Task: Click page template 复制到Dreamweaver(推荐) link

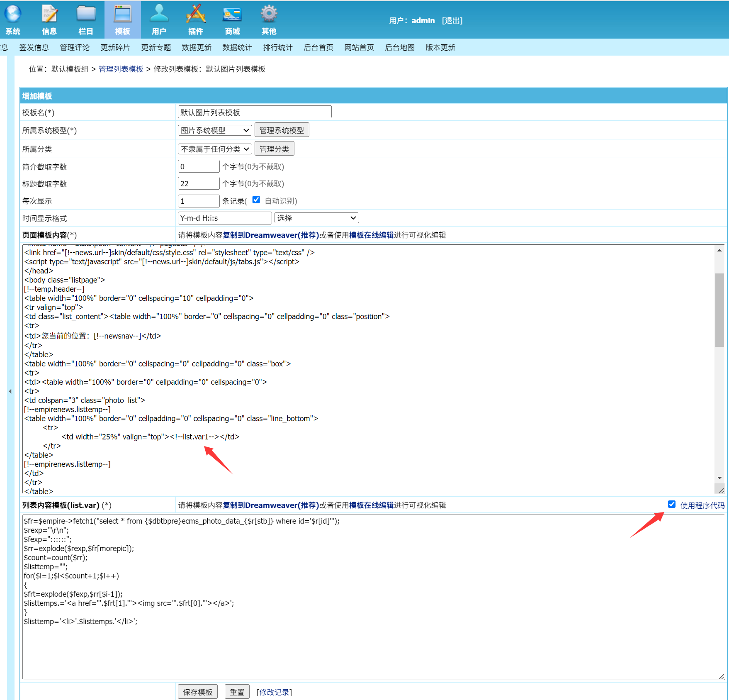Action: pyautogui.click(x=271, y=235)
